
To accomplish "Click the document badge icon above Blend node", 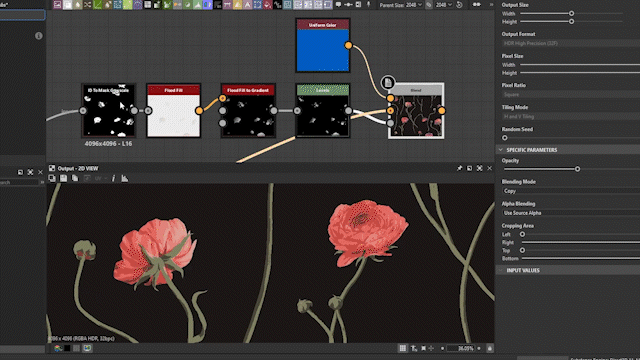I will pos(388,83).
